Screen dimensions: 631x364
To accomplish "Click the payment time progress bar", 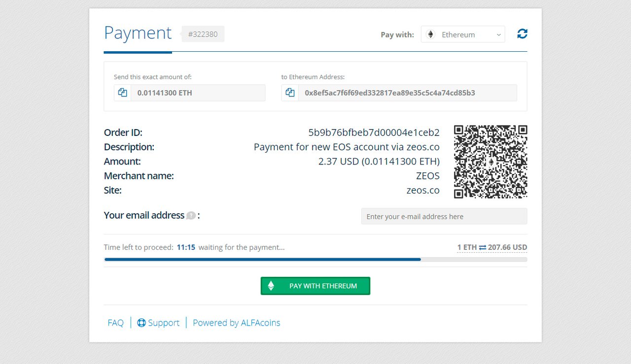I will tap(315, 259).
